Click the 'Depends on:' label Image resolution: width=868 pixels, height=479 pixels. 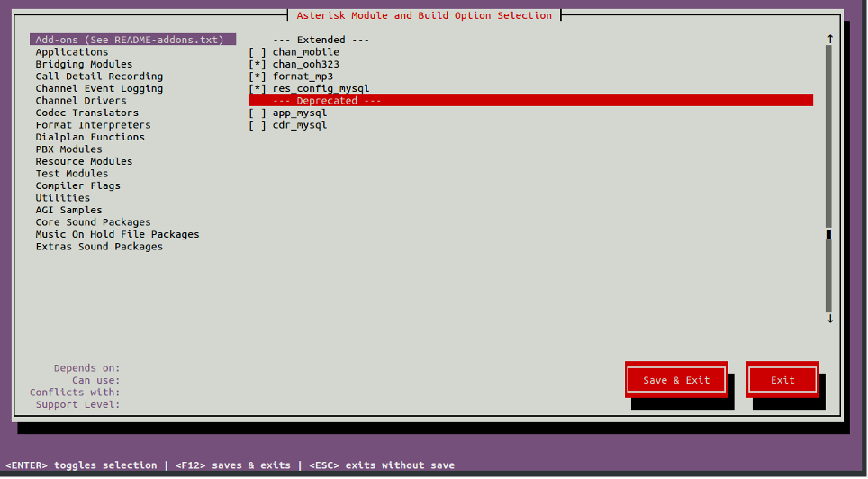point(87,367)
